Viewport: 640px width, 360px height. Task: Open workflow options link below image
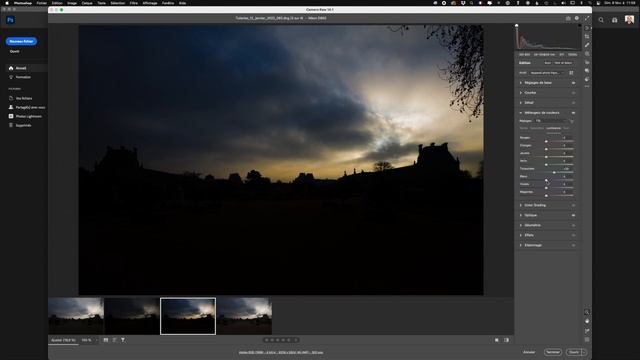[281, 352]
